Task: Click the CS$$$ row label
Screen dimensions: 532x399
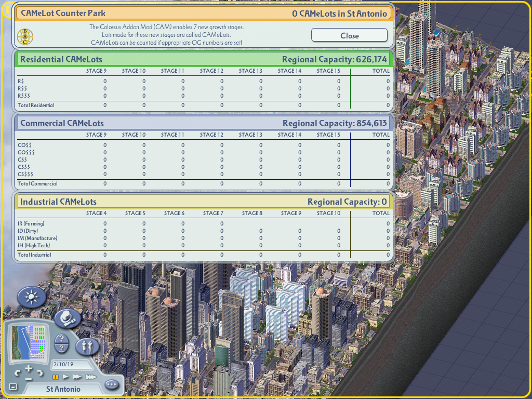Action: tap(25, 175)
